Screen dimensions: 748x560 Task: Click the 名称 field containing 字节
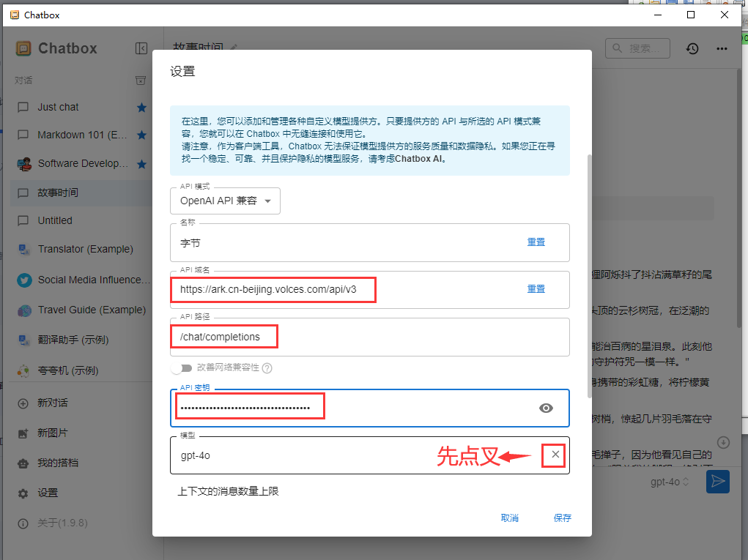(370, 242)
